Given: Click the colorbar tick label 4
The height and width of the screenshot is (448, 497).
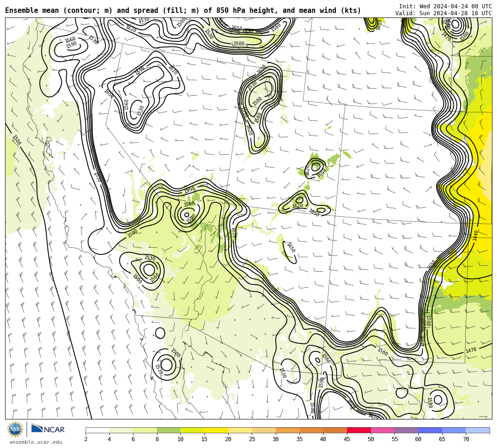Looking at the screenshot, I should [110, 439].
